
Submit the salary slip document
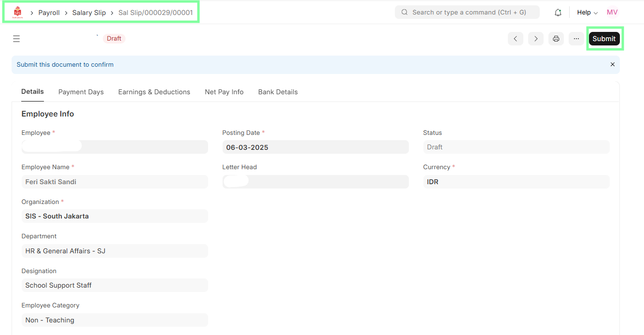point(603,39)
